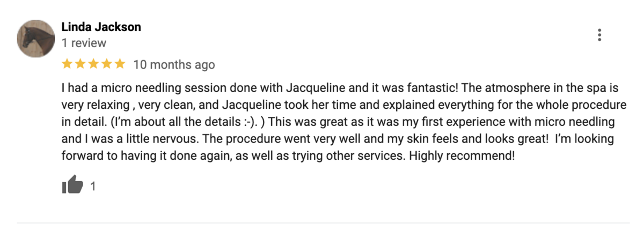Open the Linda Jackson reviewer name link
Screen dimensions: 644x231
[101, 27]
